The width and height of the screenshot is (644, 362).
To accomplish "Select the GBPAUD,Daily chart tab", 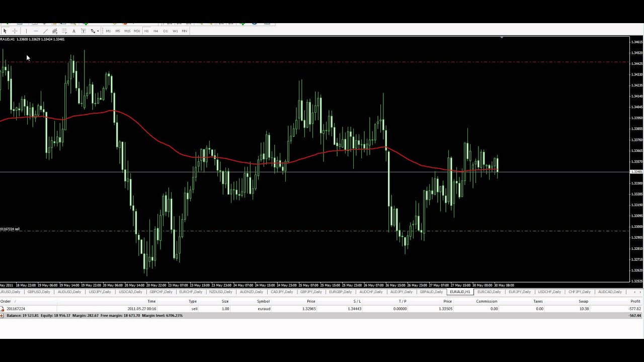I will (431, 292).
